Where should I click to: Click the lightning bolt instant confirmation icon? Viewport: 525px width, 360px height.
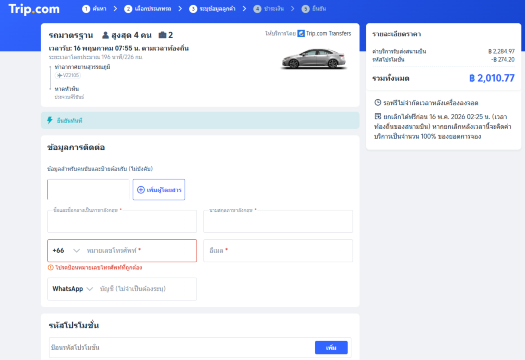(x=50, y=120)
